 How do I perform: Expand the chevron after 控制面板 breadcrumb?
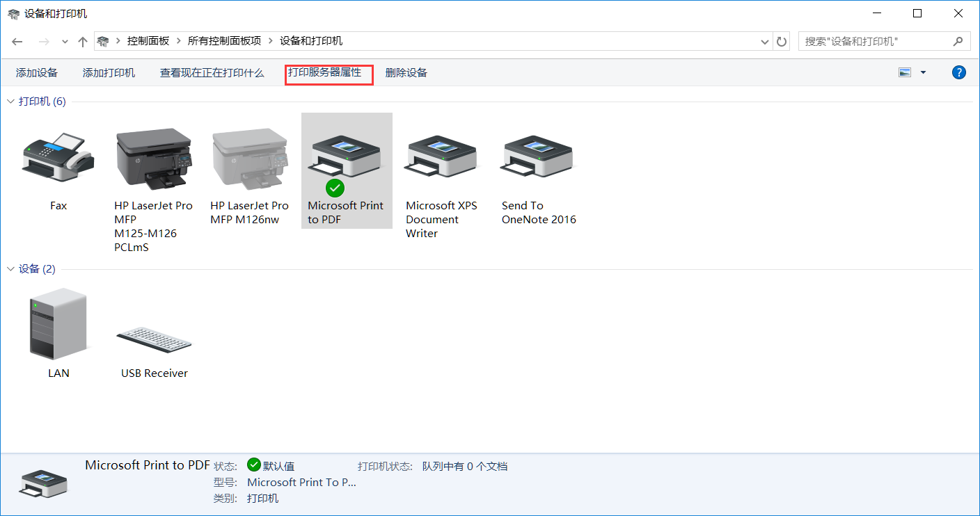coord(179,41)
